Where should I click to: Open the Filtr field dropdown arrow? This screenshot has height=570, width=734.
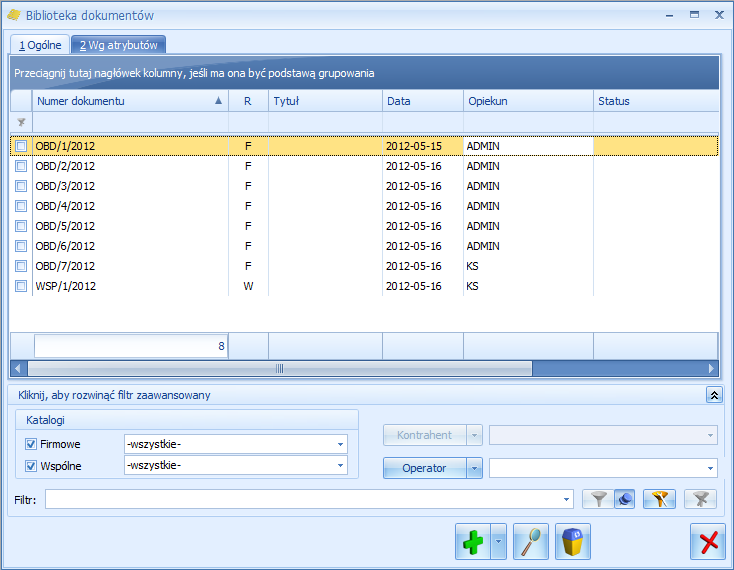pos(566,499)
